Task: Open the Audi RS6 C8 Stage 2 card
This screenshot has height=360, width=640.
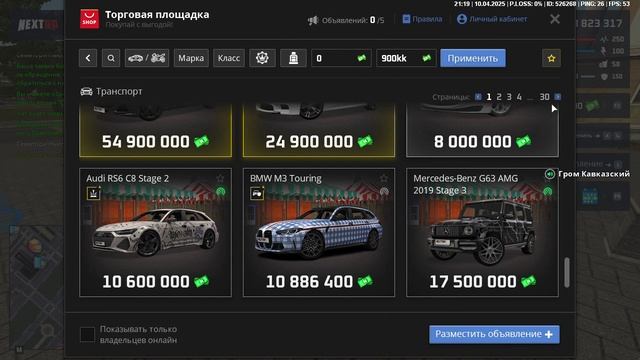Action: [x=156, y=232]
